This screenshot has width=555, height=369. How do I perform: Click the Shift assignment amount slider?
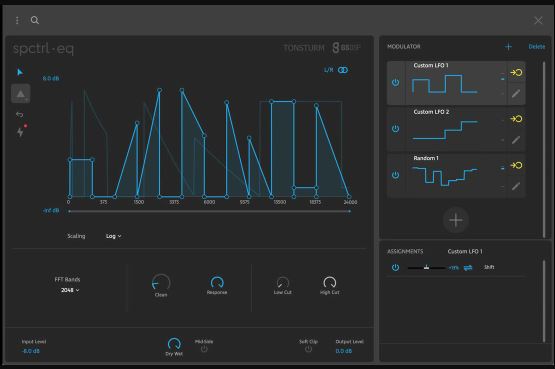[x=427, y=267]
